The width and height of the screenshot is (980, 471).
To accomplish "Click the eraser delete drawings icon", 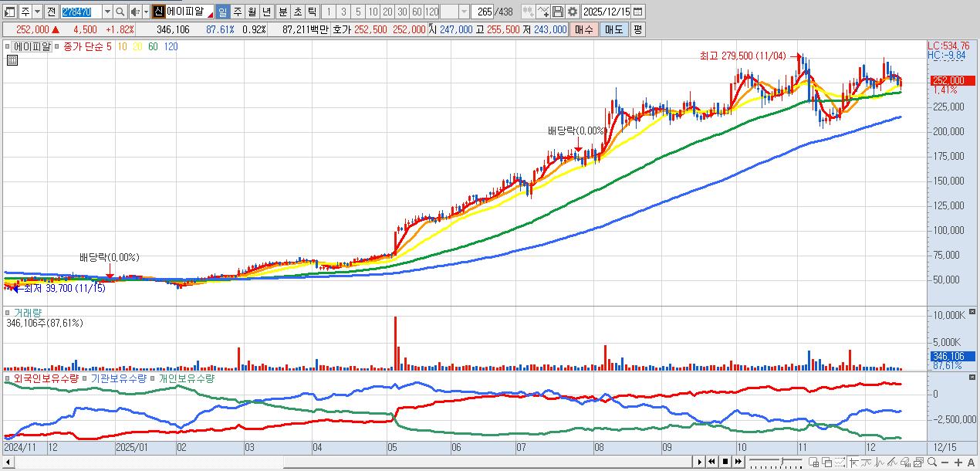I will [905, 462].
